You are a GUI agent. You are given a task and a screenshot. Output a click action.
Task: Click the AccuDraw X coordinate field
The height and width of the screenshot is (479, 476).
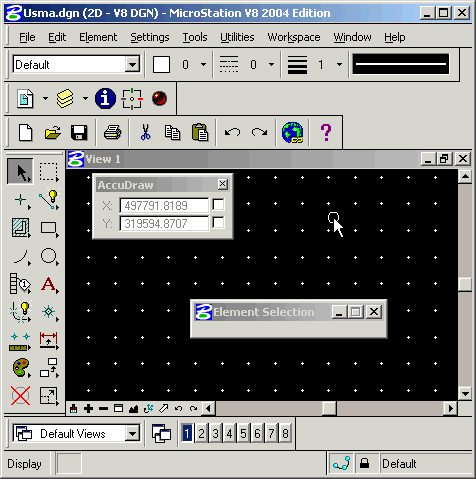[164, 205]
